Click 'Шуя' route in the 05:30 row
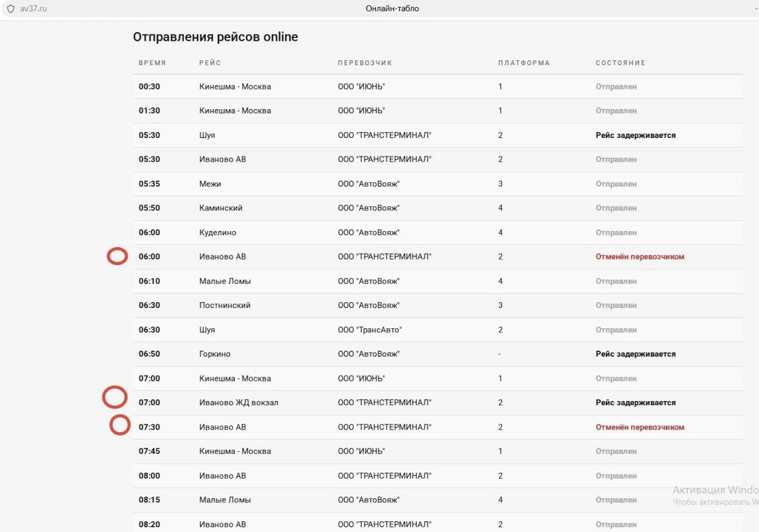This screenshot has width=759, height=532. [x=207, y=135]
